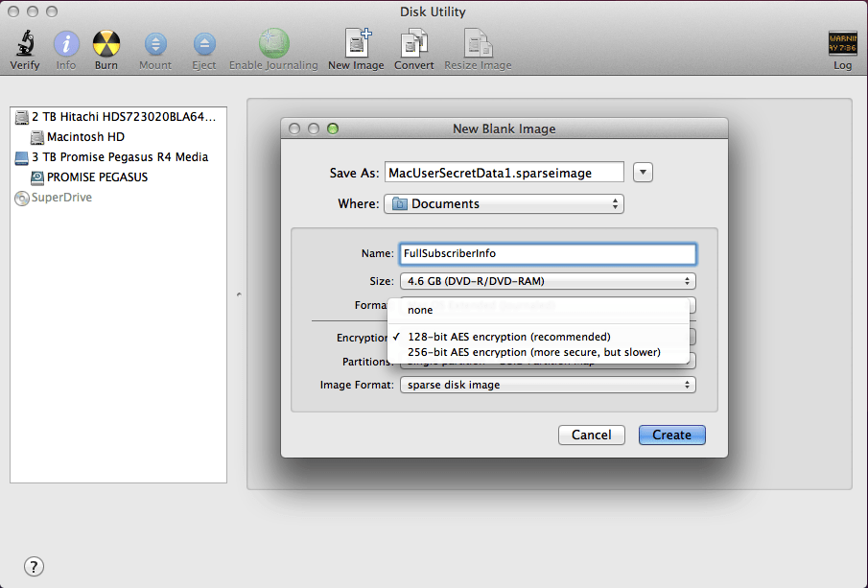This screenshot has width=868, height=588.
Task: Open the Burn tool
Action: pos(106,43)
